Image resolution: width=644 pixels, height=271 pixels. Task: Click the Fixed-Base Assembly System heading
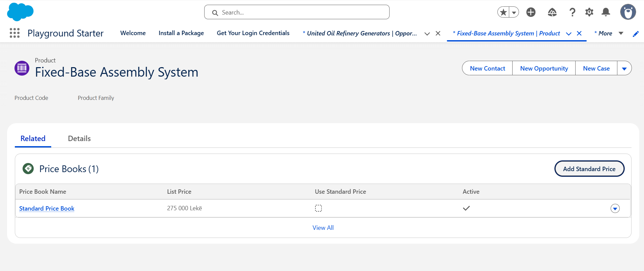(117, 72)
